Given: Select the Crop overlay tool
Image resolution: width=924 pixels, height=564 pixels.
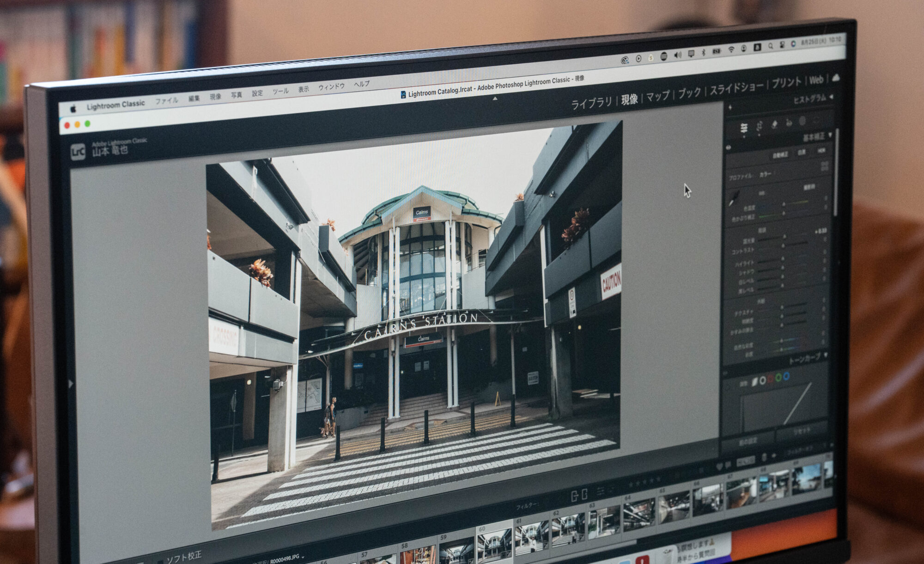Looking at the screenshot, I should 759,126.
